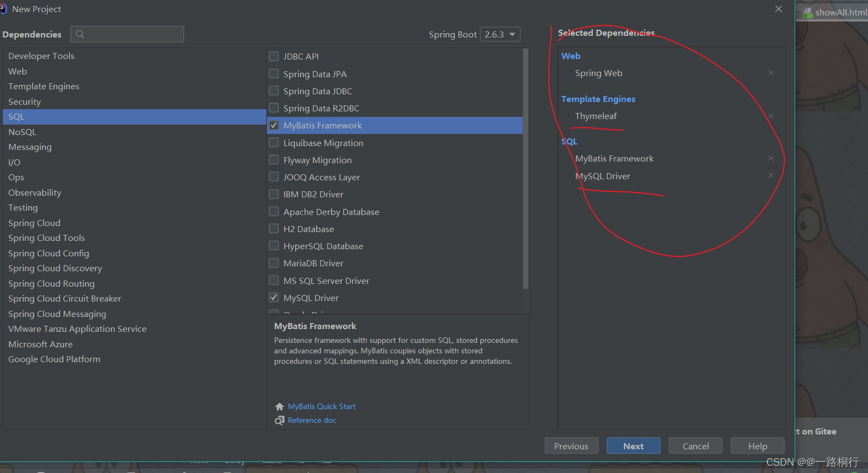Select Messaging category
Image resolution: width=868 pixels, height=473 pixels.
[x=135, y=147]
